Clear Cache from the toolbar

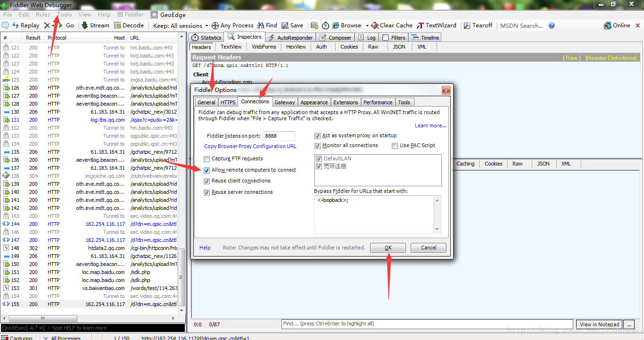pos(392,25)
